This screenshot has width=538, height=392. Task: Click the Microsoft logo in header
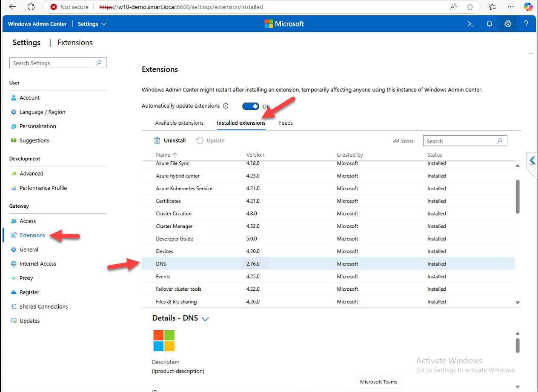click(284, 24)
